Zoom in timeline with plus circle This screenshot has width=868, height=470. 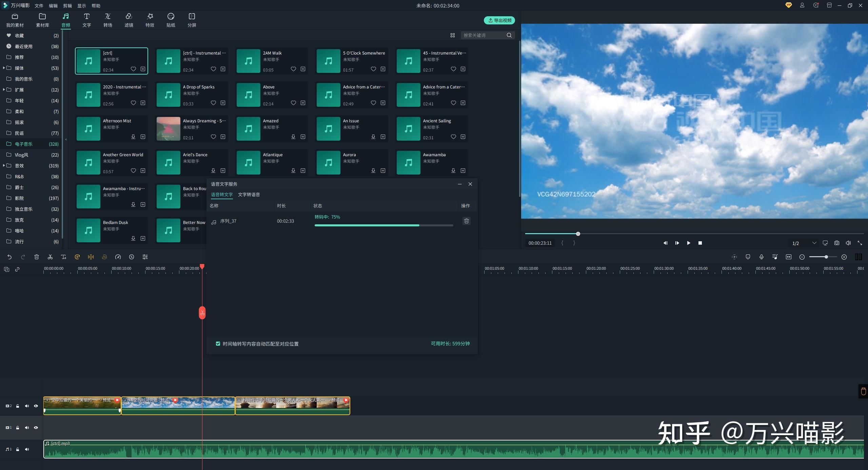click(x=844, y=257)
